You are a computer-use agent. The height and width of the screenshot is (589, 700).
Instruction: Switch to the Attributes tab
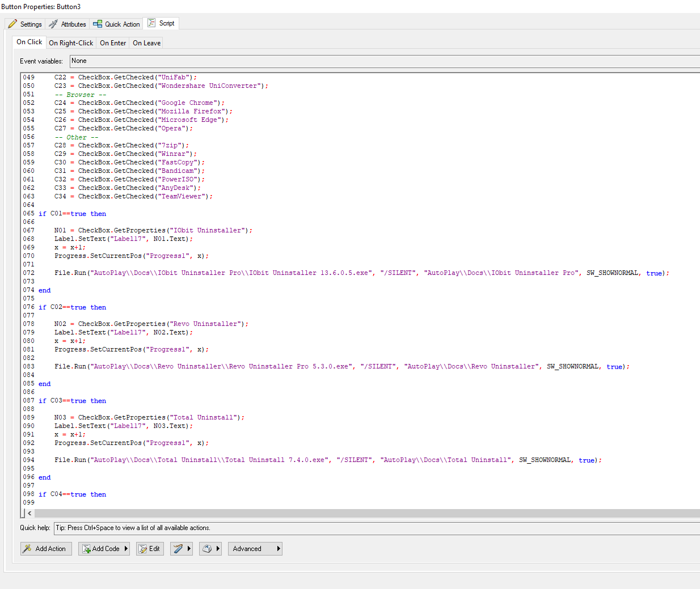tap(68, 24)
